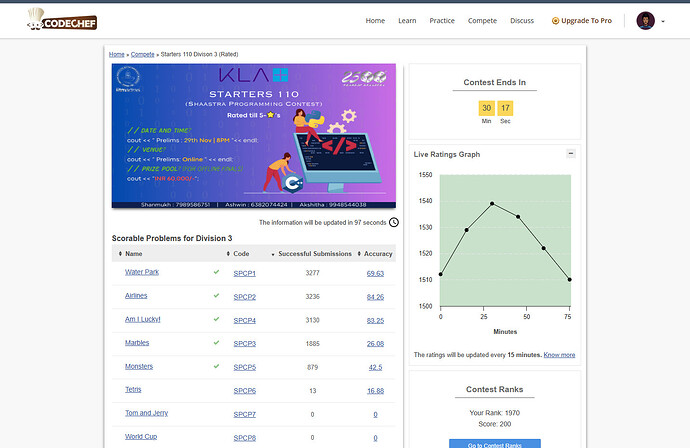Click submissions count 1885
This screenshot has height=448, width=690.
pos(312,343)
